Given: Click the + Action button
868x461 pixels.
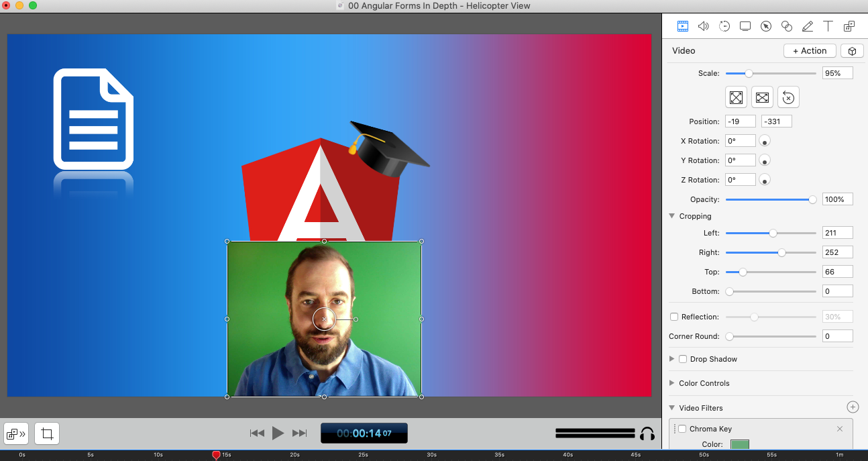Looking at the screenshot, I should (x=810, y=51).
